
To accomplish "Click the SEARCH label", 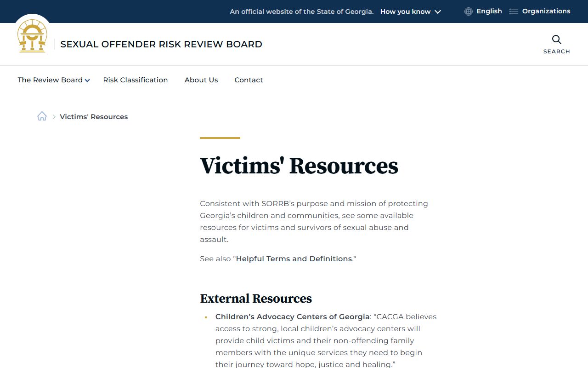I will tap(557, 52).
